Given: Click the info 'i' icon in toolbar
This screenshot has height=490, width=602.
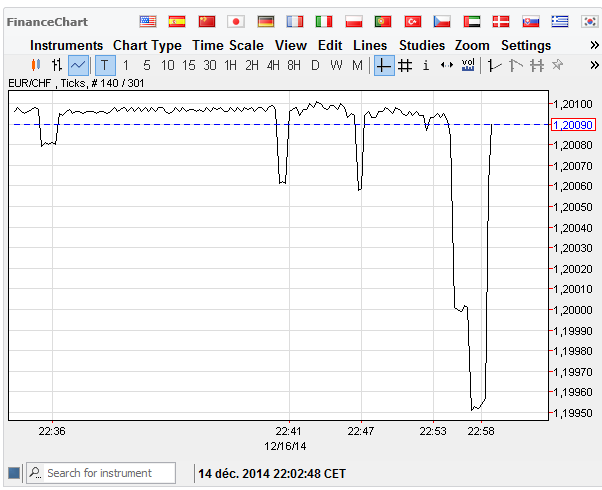Looking at the screenshot, I should pos(426,65).
